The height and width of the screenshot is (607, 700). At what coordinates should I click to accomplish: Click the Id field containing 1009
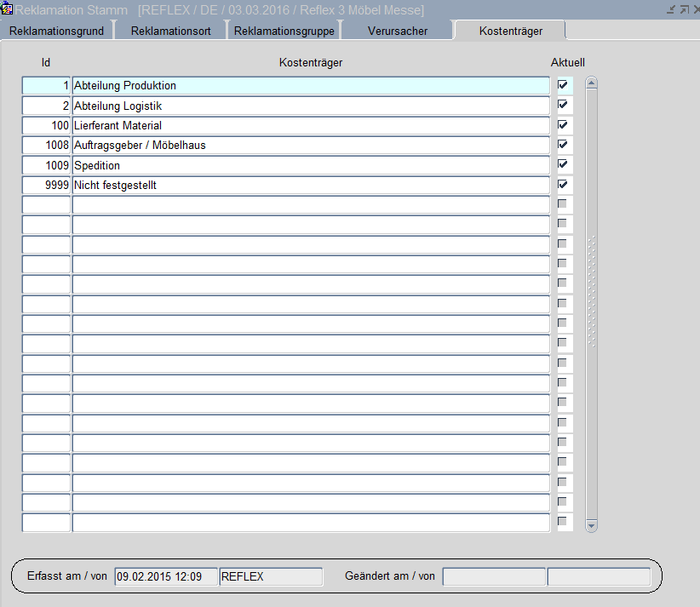pyautogui.click(x=46, y=165)
